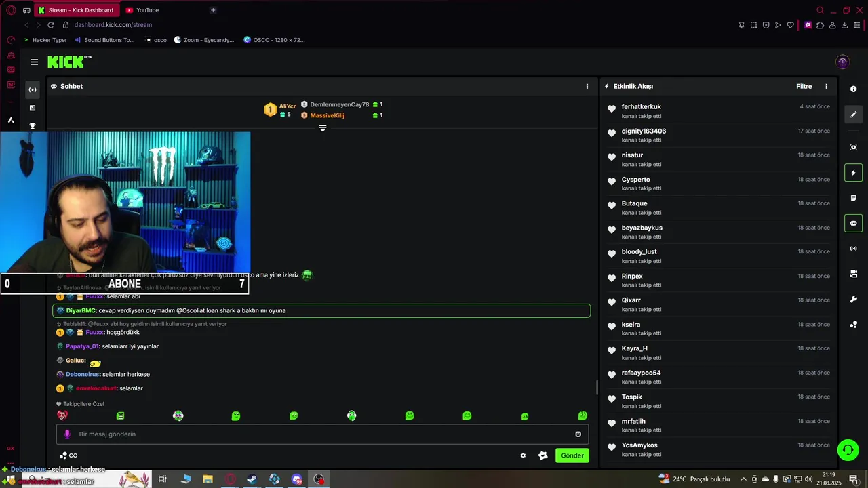This screenshot has width=868, height=488.
Task: Open the Etkinlik Akışı options menu
Action: click(826, 86)
